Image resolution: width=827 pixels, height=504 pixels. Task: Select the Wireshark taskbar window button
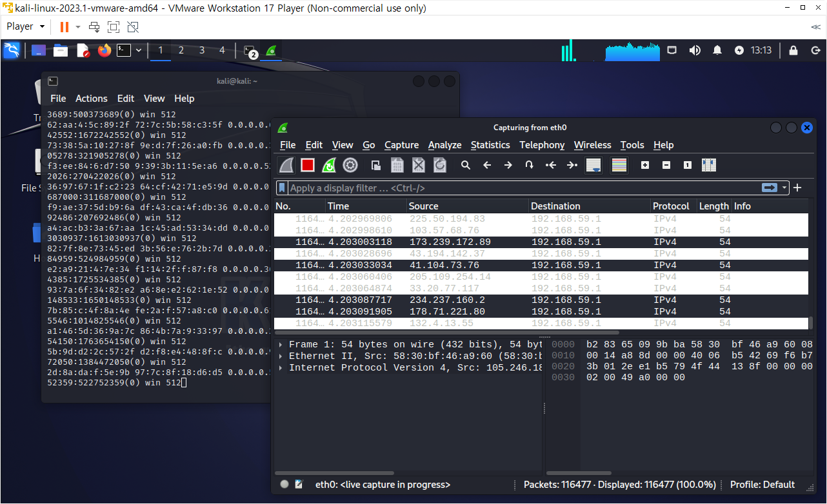pyautogui.click(x=272, y=50)
